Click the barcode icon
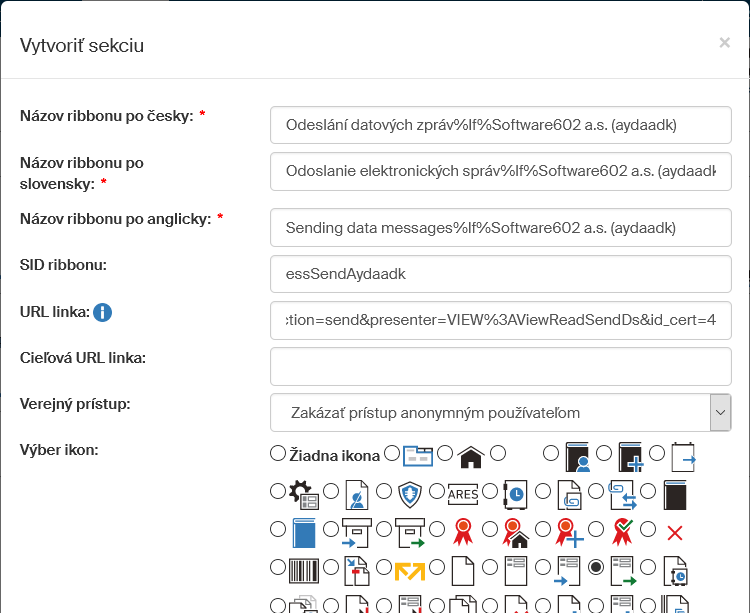 click(303, 569)
